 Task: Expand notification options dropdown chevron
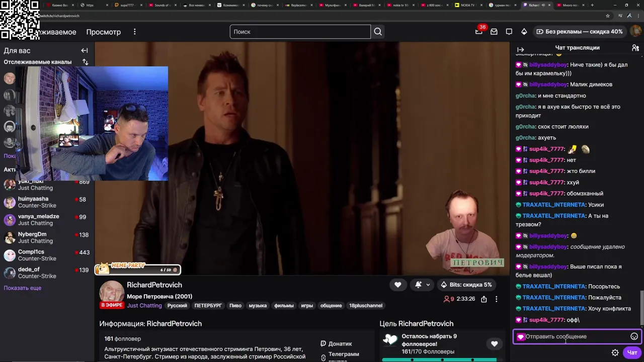[428, 285]
